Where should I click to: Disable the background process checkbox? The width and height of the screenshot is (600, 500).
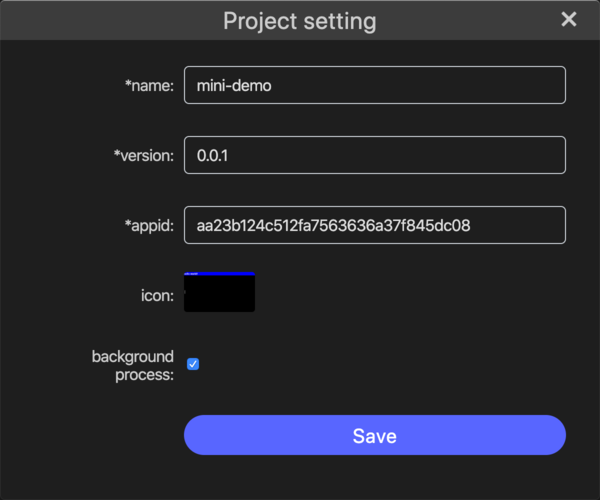click(x=193, y=364)
